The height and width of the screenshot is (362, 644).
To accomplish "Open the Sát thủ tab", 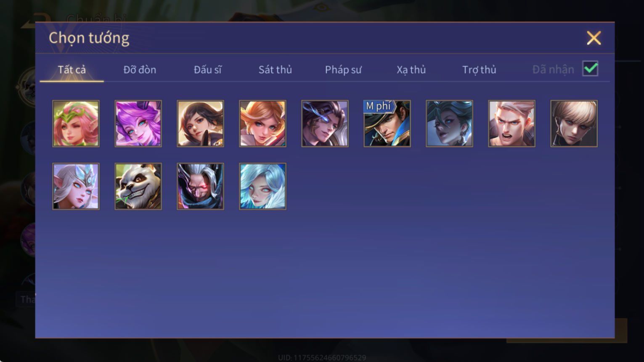I will tap(275, 70).
